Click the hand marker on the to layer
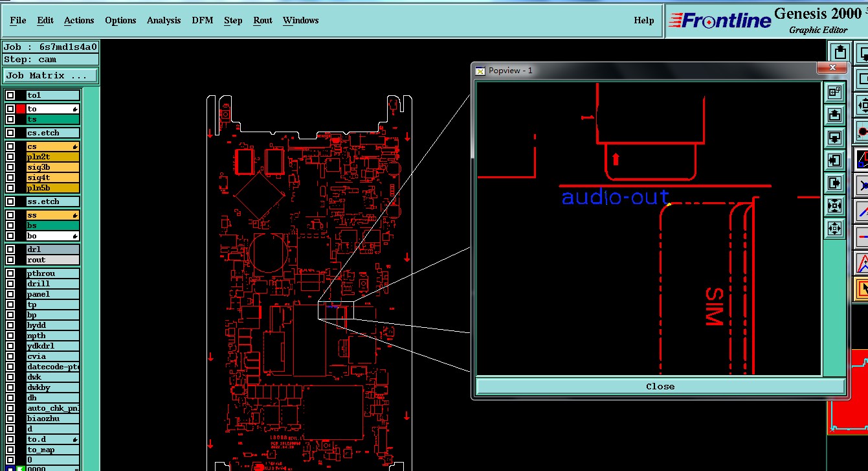The image size is (868, 471). coord(76,109)
